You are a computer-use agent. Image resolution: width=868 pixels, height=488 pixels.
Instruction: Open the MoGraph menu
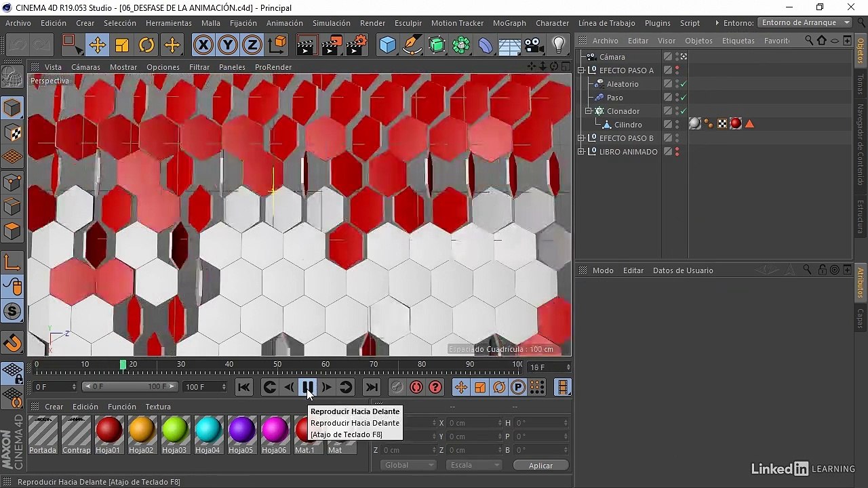click(509, 23)
